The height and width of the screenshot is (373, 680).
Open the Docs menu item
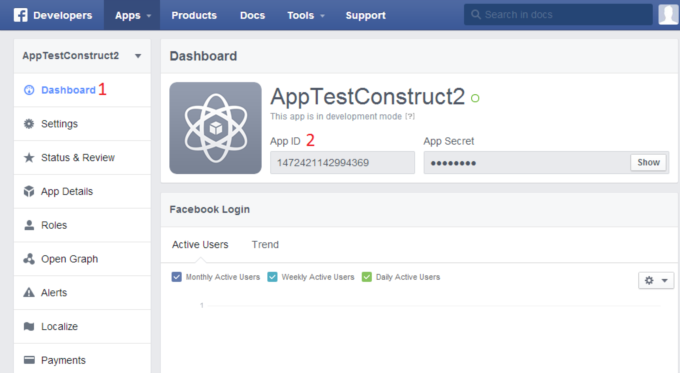[x=252, y=15]
